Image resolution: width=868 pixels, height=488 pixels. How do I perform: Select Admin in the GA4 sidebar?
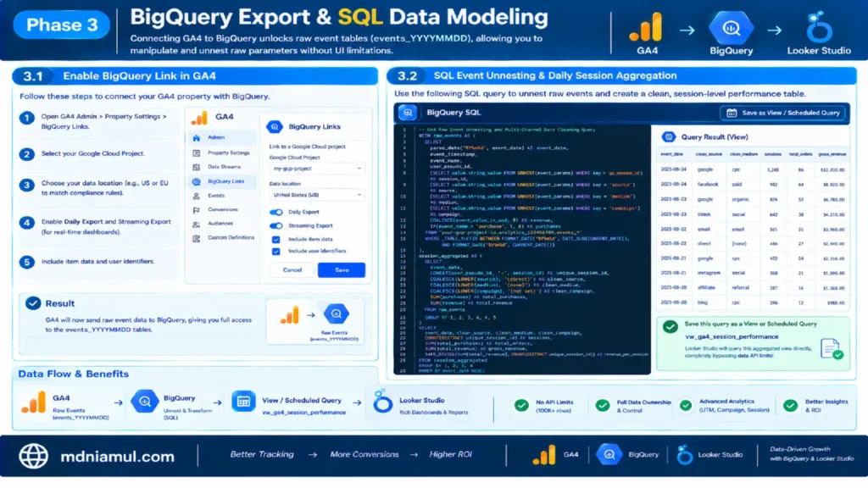221,137
